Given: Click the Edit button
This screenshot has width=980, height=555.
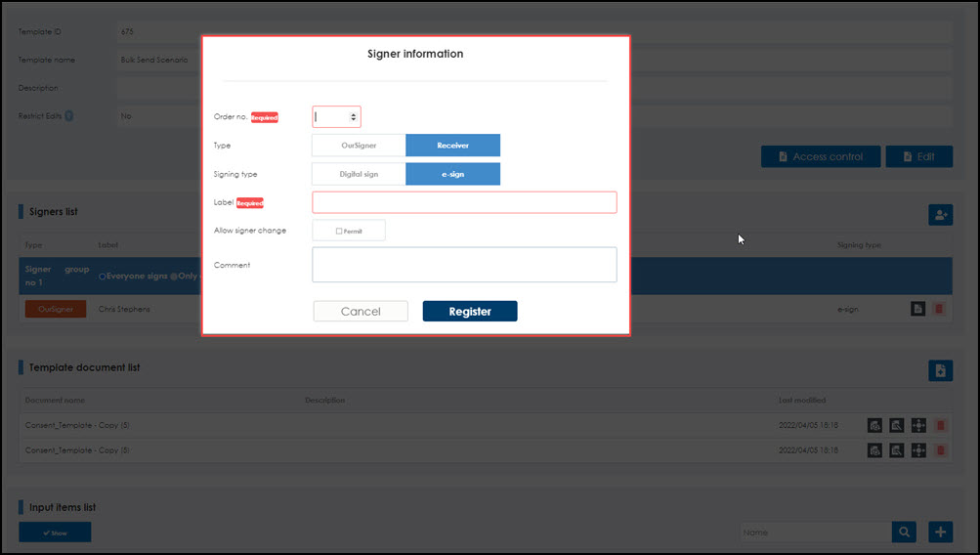Looking at the screenshot, I should pos(918,157).
